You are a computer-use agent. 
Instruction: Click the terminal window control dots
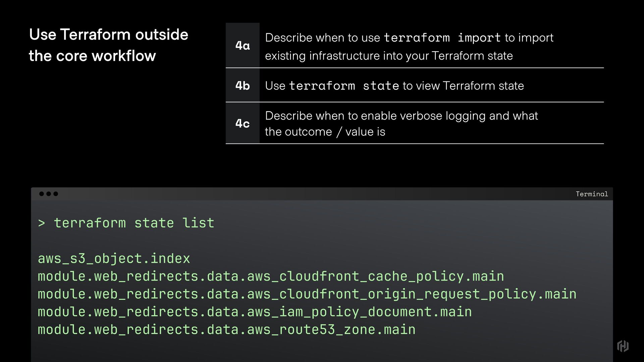pos(49,194)
